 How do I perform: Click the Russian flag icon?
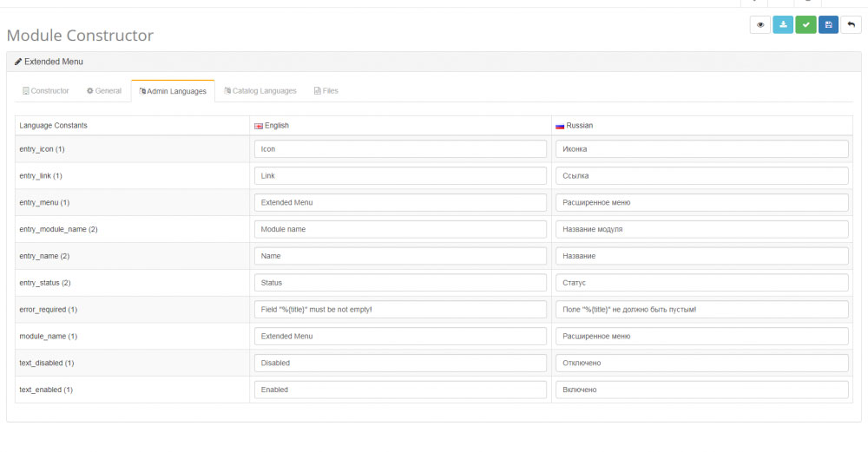560,126
